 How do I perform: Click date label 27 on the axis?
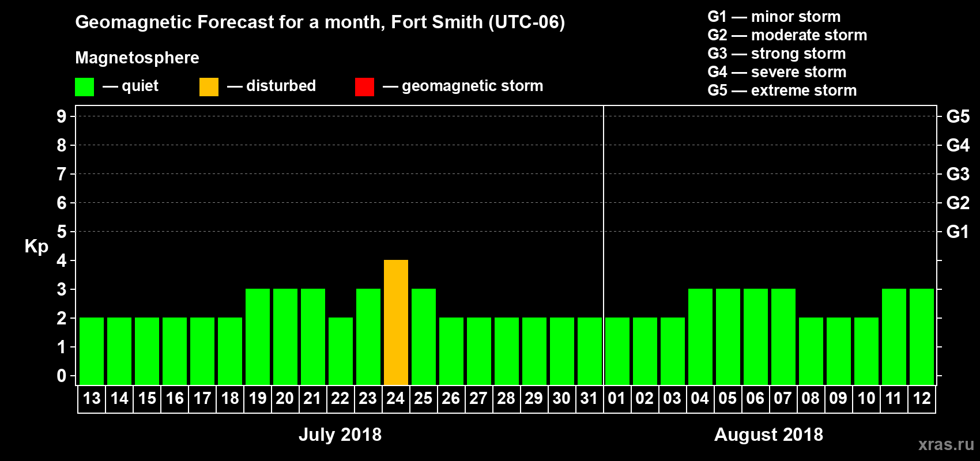pos(478,399)
